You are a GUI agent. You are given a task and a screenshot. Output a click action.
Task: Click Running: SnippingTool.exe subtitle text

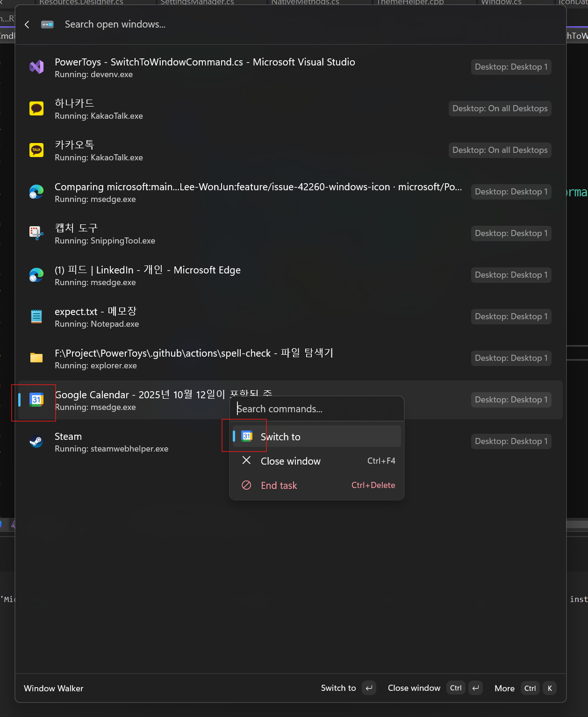pyautogui.click(x=105, y=241)
